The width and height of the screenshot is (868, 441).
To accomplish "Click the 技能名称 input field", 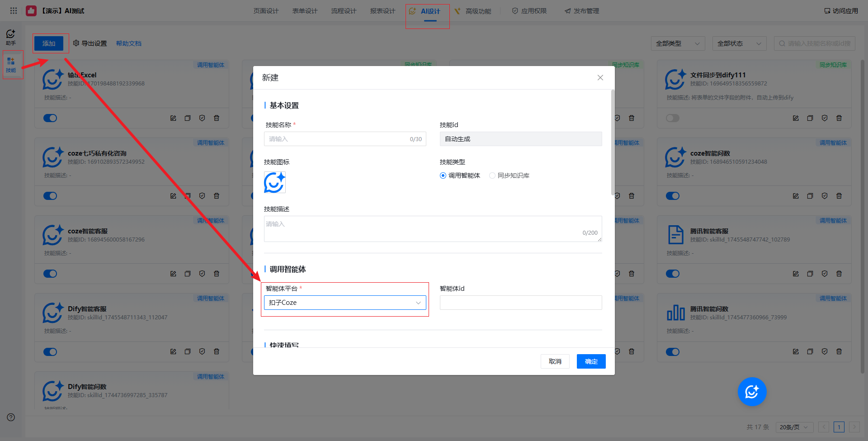I will [x=337, y=139].
